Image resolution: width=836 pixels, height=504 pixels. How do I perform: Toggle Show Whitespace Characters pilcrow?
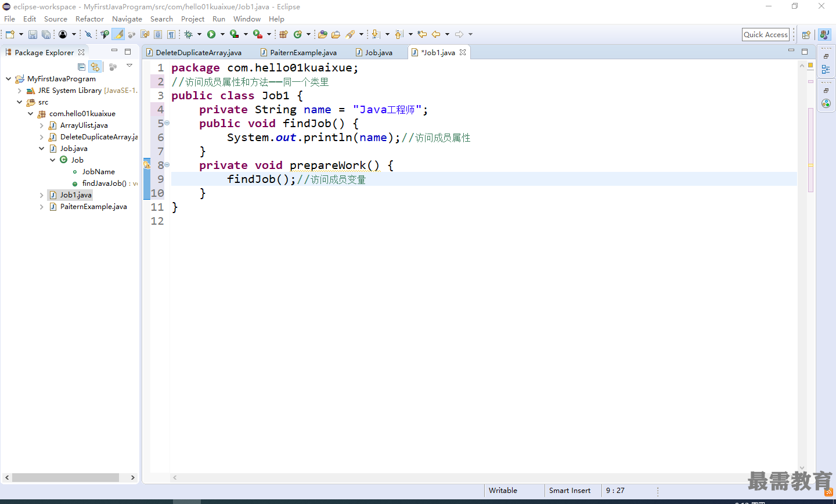tap(171, 34)
